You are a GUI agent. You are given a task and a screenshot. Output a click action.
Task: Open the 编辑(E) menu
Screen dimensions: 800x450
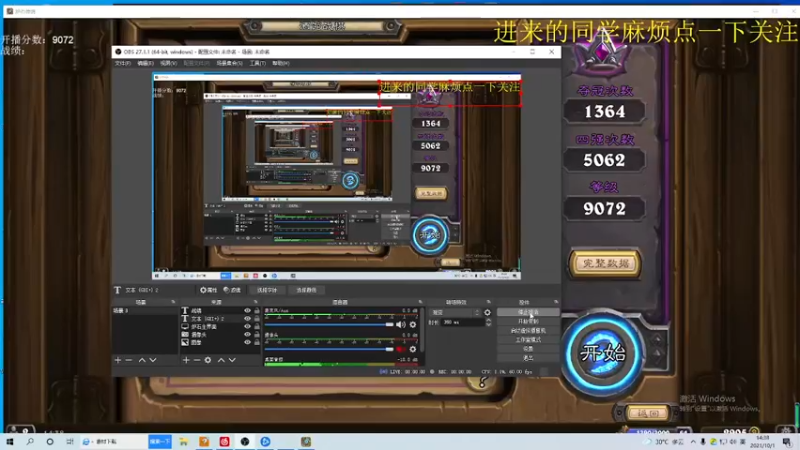coord(145,63)
